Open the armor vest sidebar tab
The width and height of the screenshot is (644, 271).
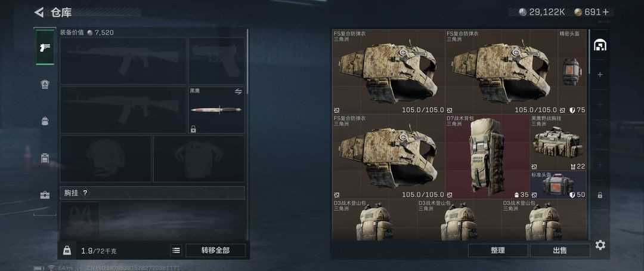45,84
